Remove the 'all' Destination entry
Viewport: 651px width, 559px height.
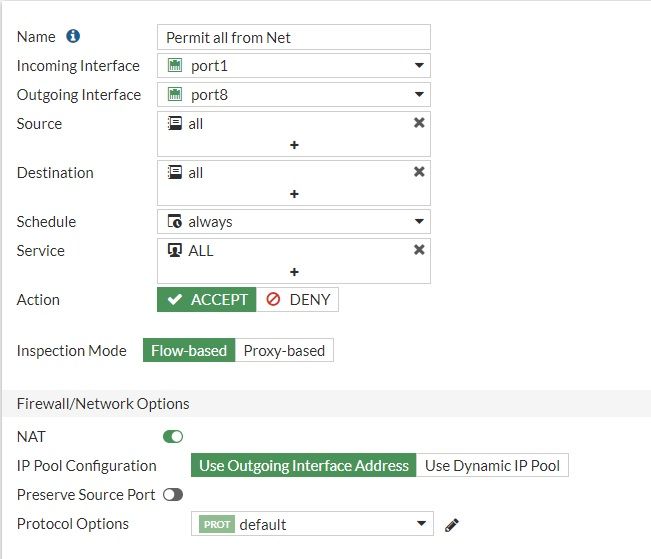pos(419,172)
